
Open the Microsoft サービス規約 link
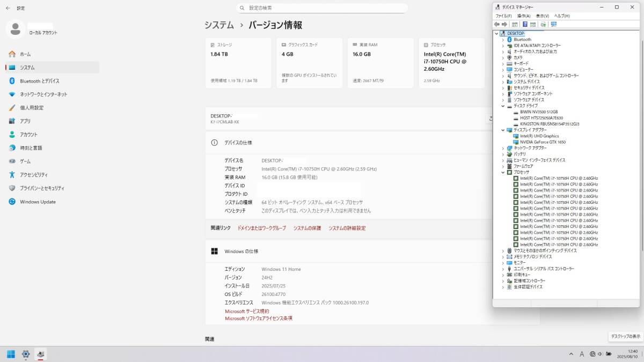tap(247, 311)
